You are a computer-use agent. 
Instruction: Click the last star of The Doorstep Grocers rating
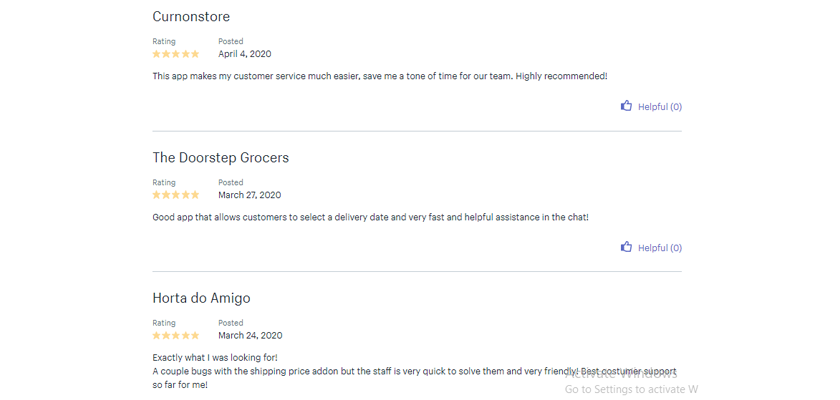[194, 195]
